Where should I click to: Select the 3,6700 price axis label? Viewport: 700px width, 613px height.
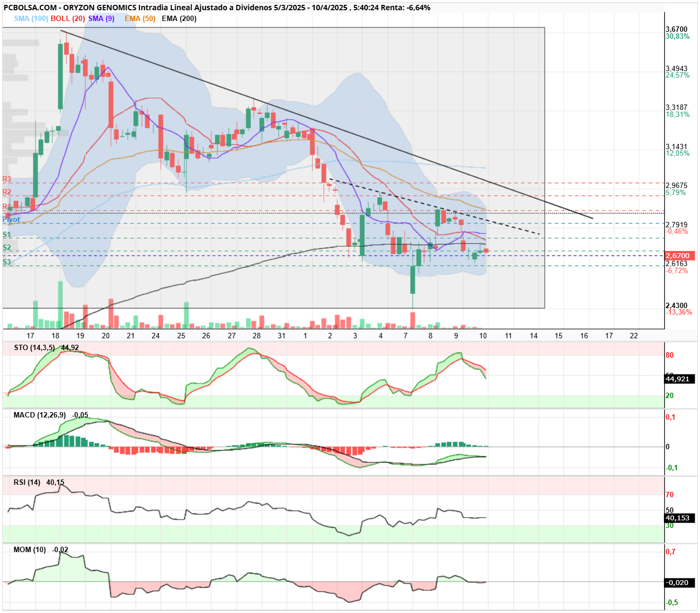pos(676,30)
